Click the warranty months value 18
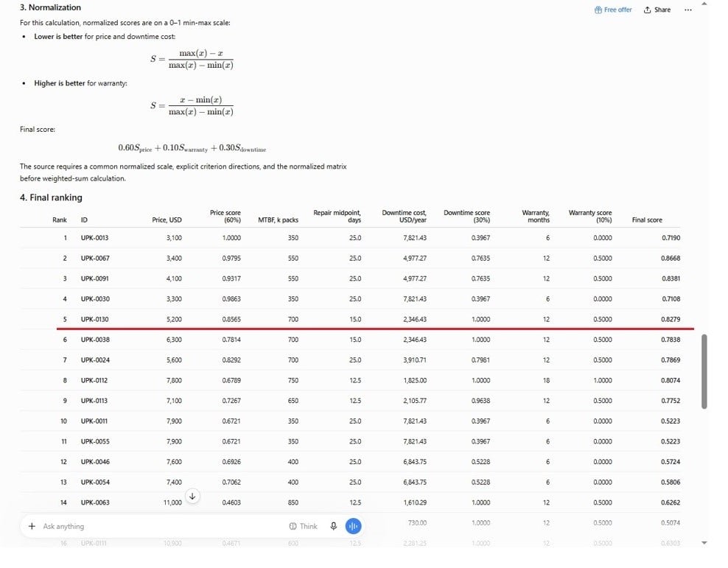The height and width of the screenshot is (568, 728). click(x=547, y=381)
